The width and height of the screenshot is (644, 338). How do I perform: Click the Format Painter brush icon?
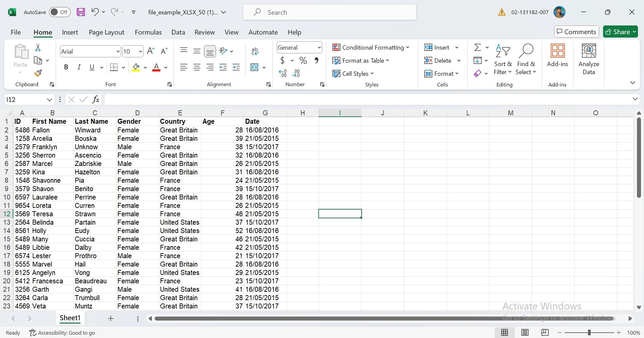[38, 73]
